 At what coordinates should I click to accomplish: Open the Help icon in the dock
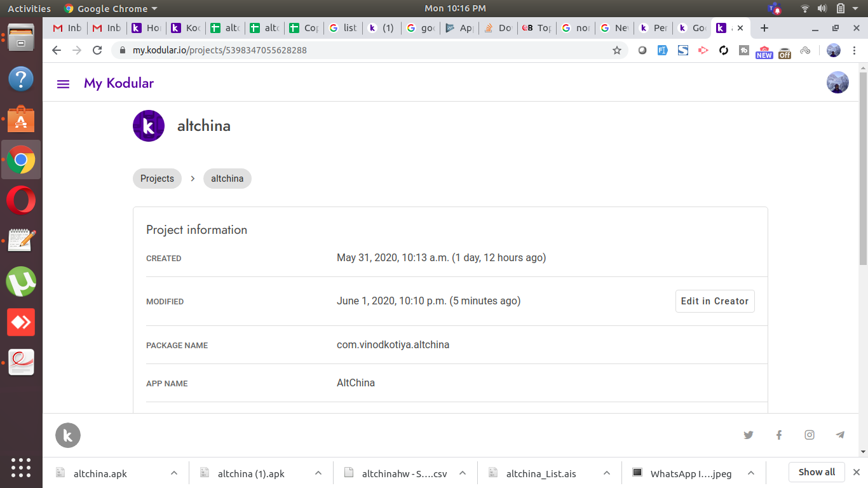coord(21,79)
